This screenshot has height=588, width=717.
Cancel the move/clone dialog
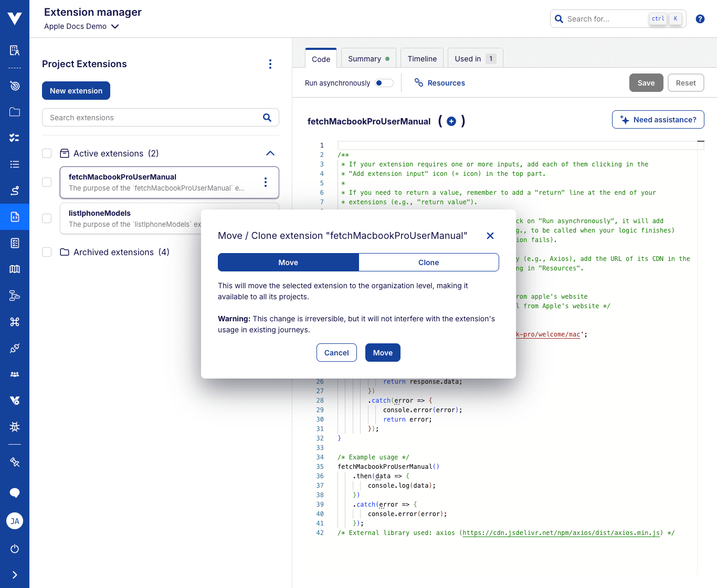click(336, 353)
